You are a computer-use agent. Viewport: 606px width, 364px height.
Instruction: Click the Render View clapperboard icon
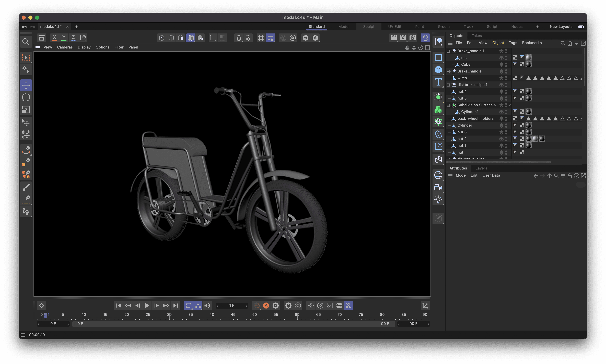point(393,38)
